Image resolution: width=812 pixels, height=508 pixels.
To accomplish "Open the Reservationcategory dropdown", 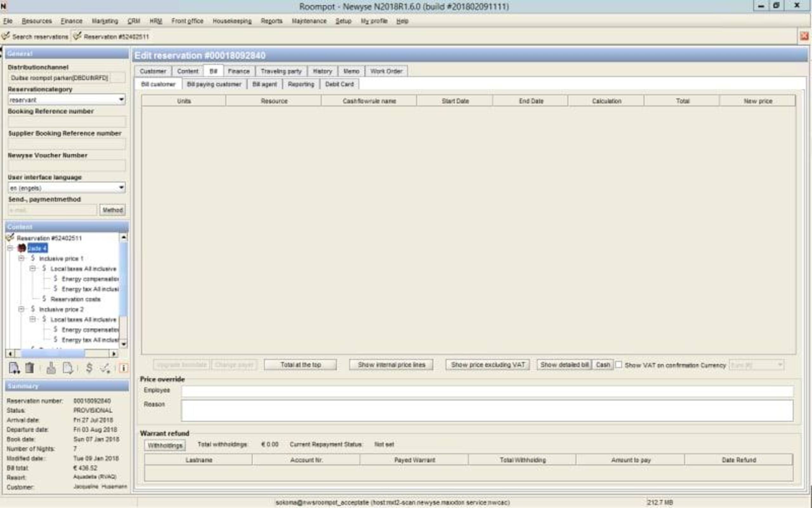I will pos(121,100).
